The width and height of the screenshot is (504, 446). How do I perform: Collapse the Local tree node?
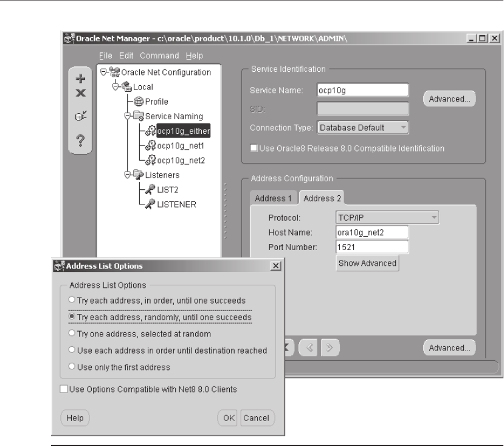(116, 86)
